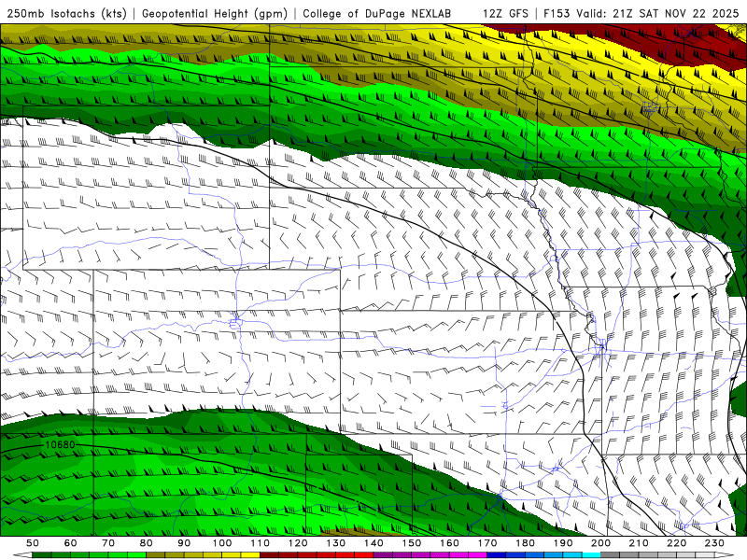Click the '12Z GFS' model run label
Screen dimensions: 747x560
click(505, 13)
